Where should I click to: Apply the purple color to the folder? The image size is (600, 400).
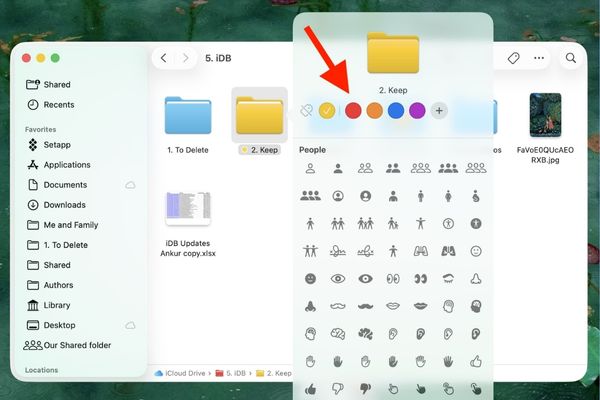point(417,111)
